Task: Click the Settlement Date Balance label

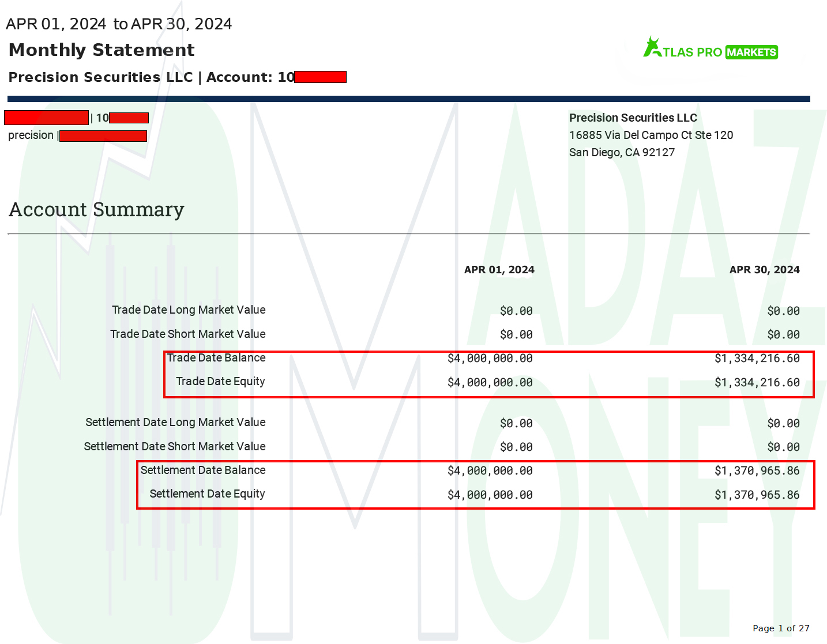Action: (203, 470)
